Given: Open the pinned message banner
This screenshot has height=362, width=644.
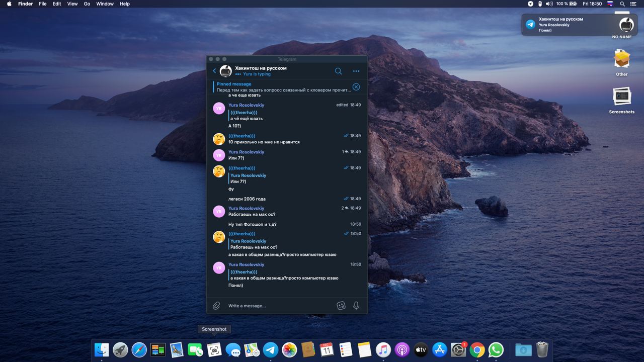Looking at the screenshot, I should tap(282, 87).
